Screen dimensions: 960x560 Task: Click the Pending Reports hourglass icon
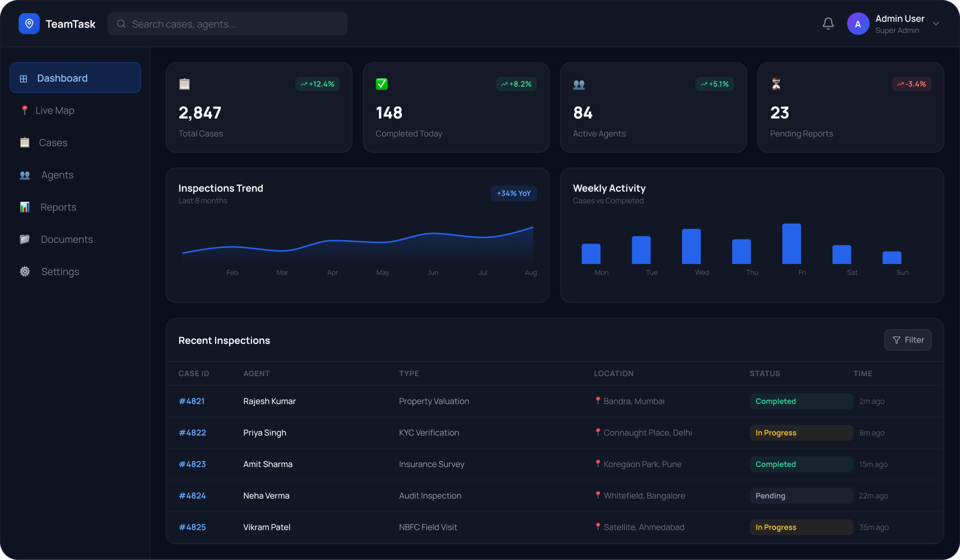point(776,84)
